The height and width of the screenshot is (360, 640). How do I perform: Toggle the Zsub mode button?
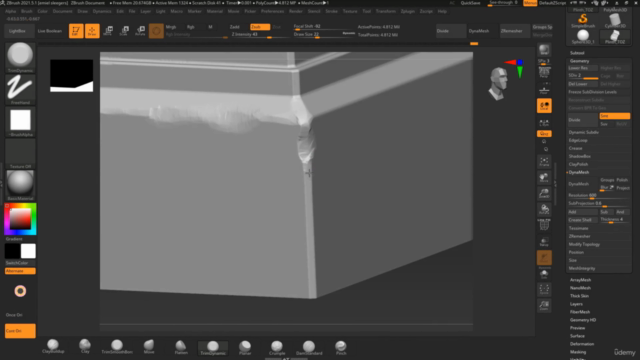pos(260,27)
